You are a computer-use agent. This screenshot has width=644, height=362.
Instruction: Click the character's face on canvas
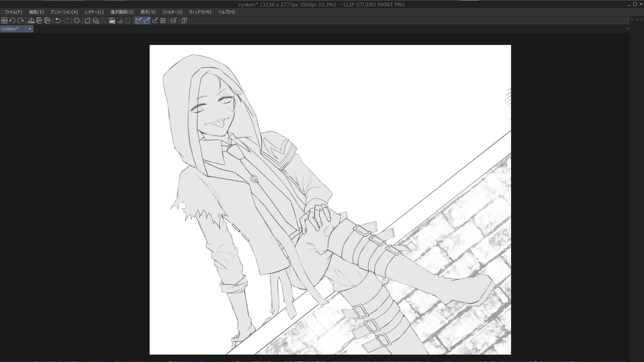(x=215, y=110)
